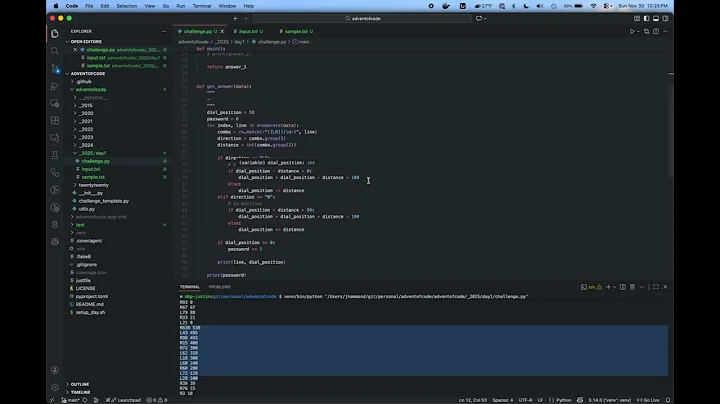
Task: Toggle macOS Focus moon icon
Action: click(526, 6)
